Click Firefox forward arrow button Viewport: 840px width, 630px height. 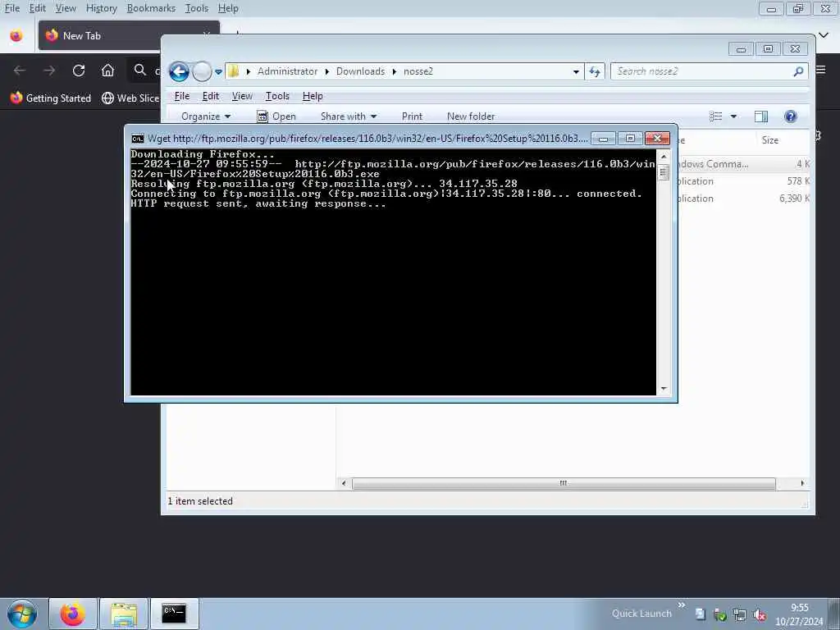(x=49, y=71)
